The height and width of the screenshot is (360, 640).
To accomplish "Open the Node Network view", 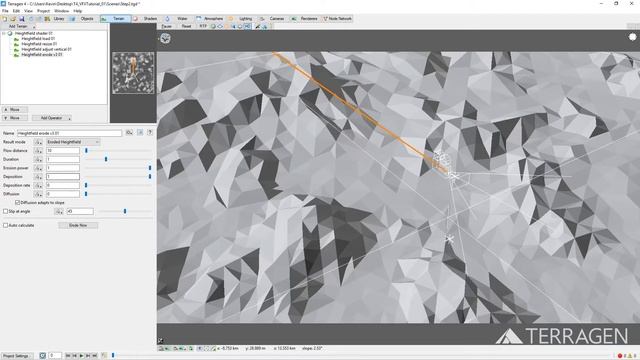I will click(x=338, y=19).
